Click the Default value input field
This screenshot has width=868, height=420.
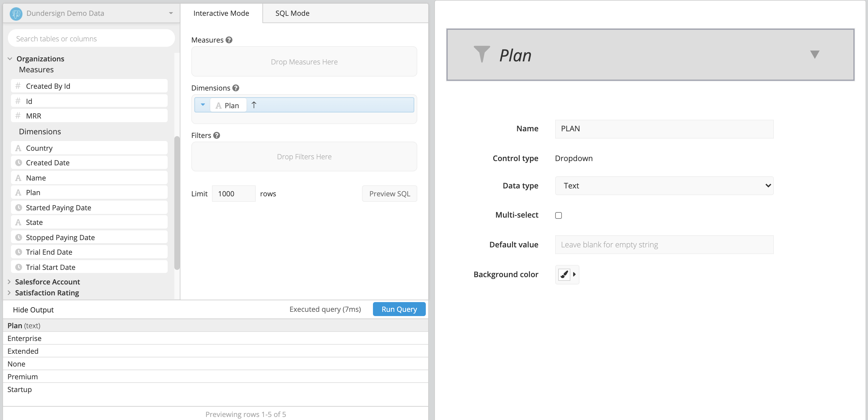pos(664,245)
